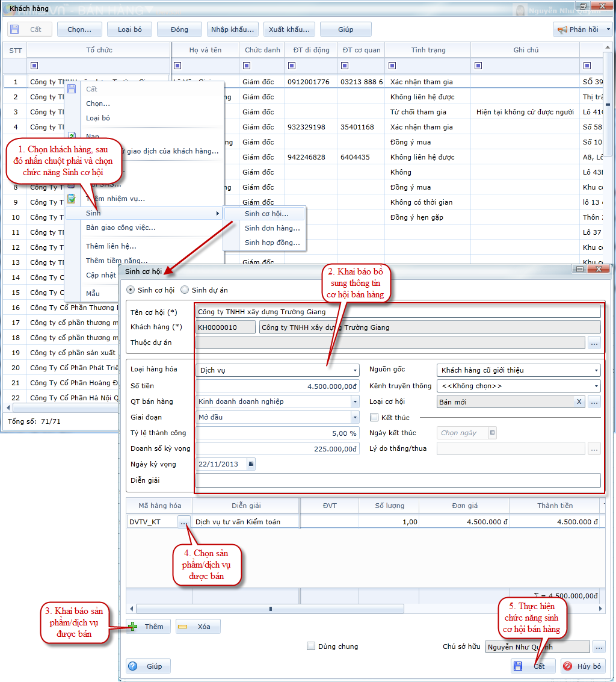Open browse ellipsis next to Thuộc dự án
The width and height of the screenshot is (616, 682).
[x=594, y=343]
